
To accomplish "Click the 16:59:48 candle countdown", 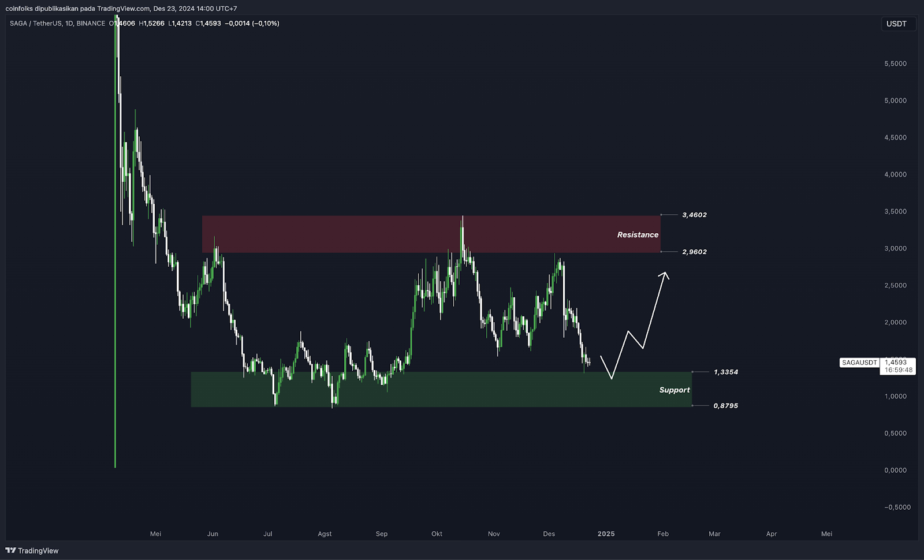I will pyautogui.click(x=899, y=370).
